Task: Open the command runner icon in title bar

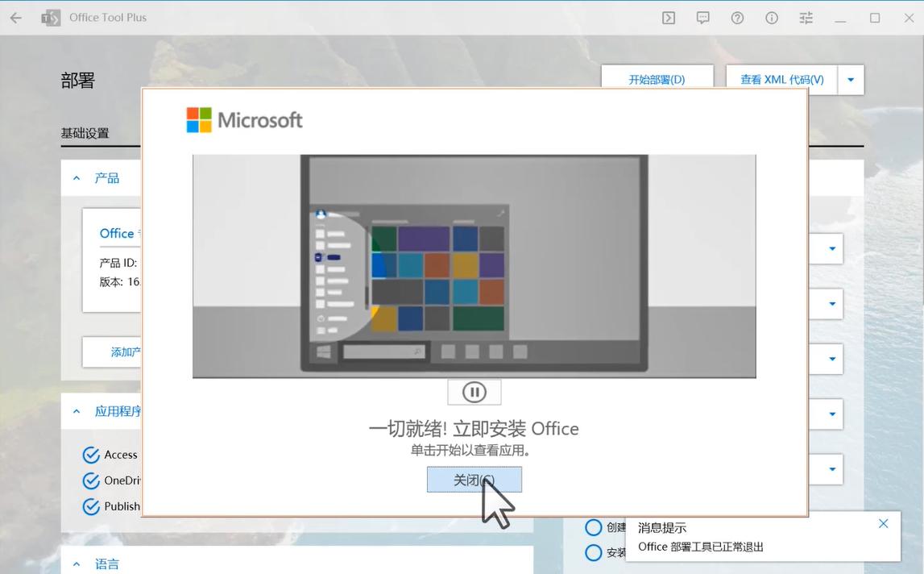Action: 668,17
